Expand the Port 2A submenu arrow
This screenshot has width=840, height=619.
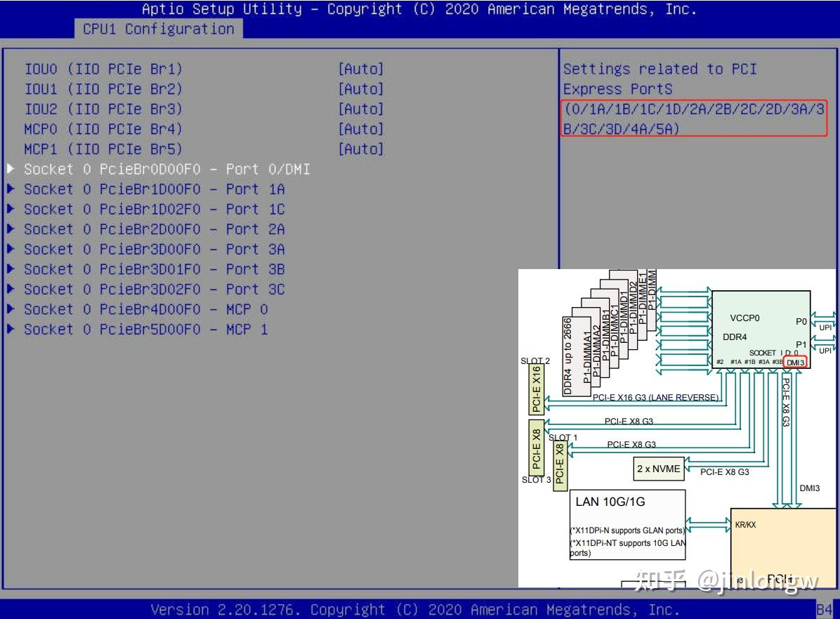10,229
